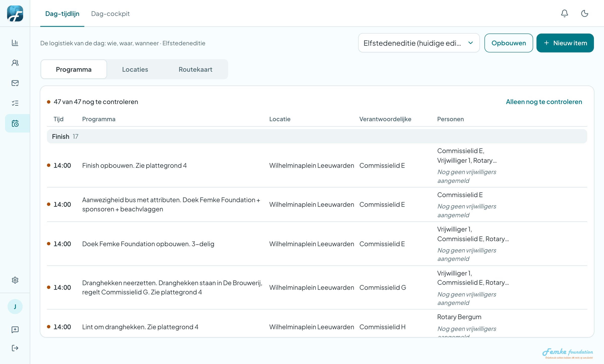The image size is (604, 364).
Task: Collapse the Finish 17 group header
Action: point(317,136)
